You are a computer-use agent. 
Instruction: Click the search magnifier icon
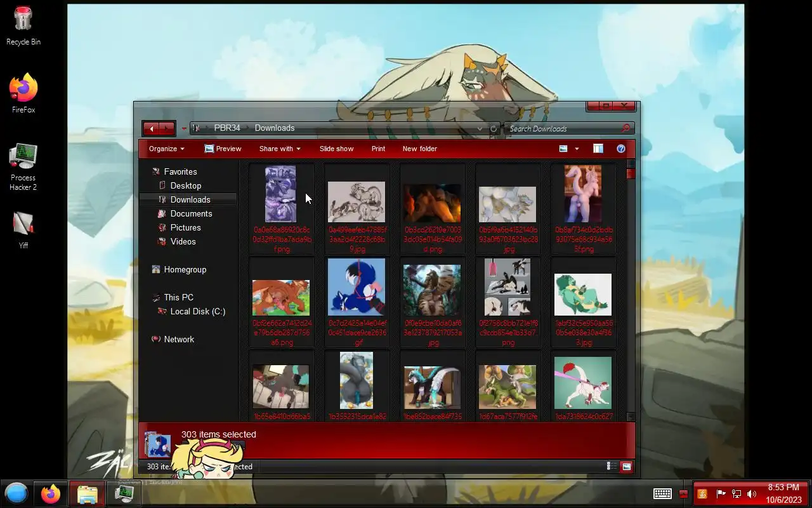pyautogui.click(x=625, y=128)
